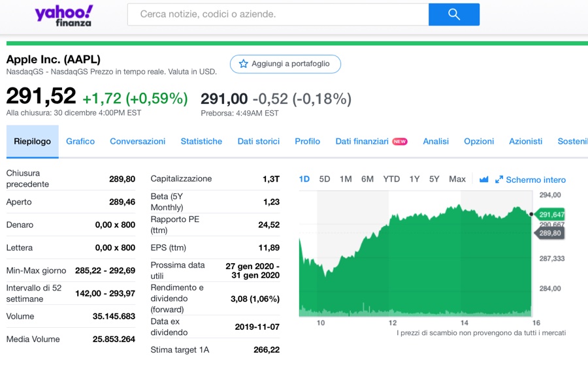The height and width of the screenshot is (365, 588).
Task: Open the Opzioni tab
Action: [479, 141]
